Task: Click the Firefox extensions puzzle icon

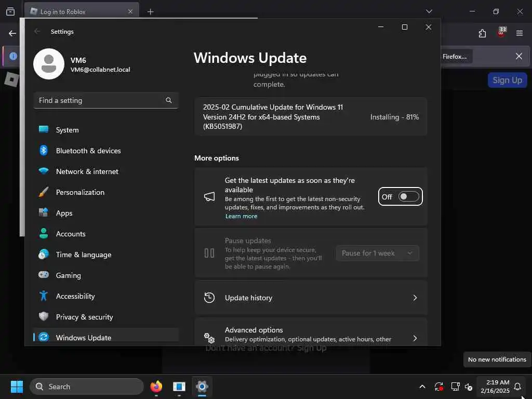Action: pos(482,33)
